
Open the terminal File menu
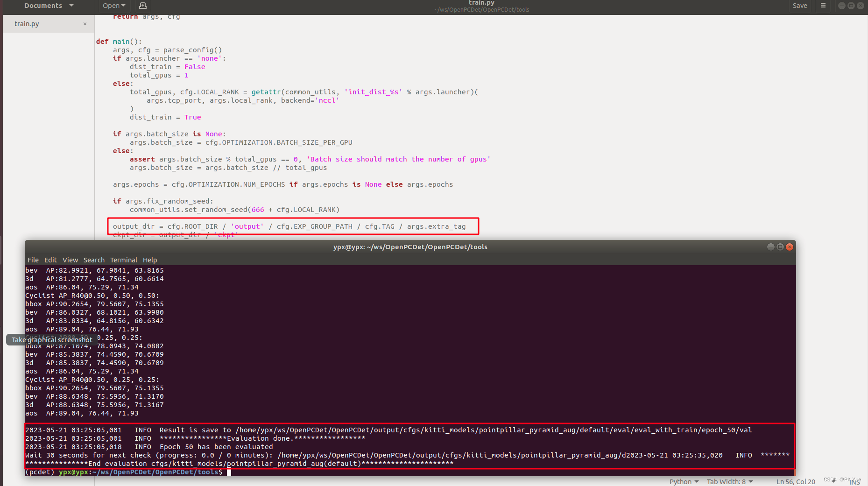(33, 260)
